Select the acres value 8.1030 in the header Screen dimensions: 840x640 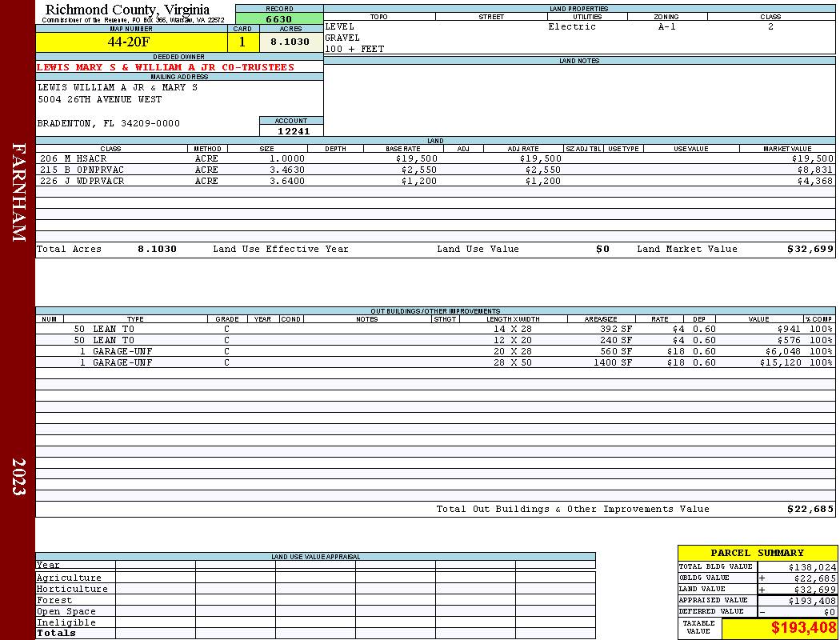click(x=290, y=42)
